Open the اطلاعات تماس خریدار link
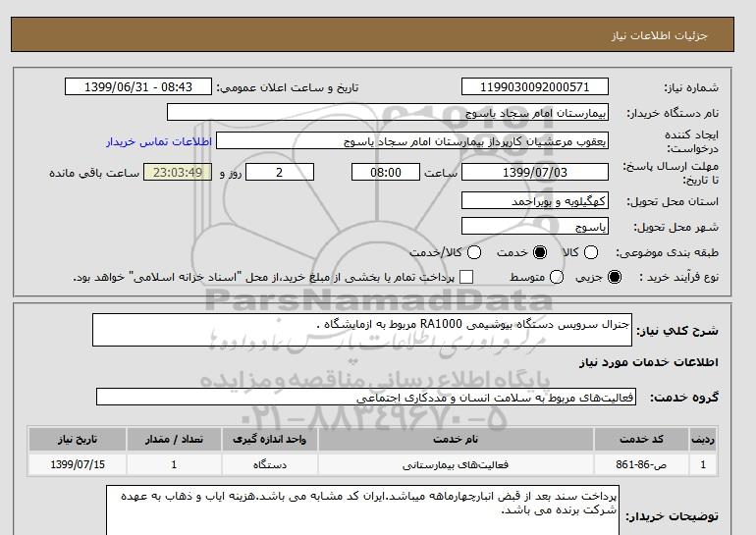 (x=159, y=141)
